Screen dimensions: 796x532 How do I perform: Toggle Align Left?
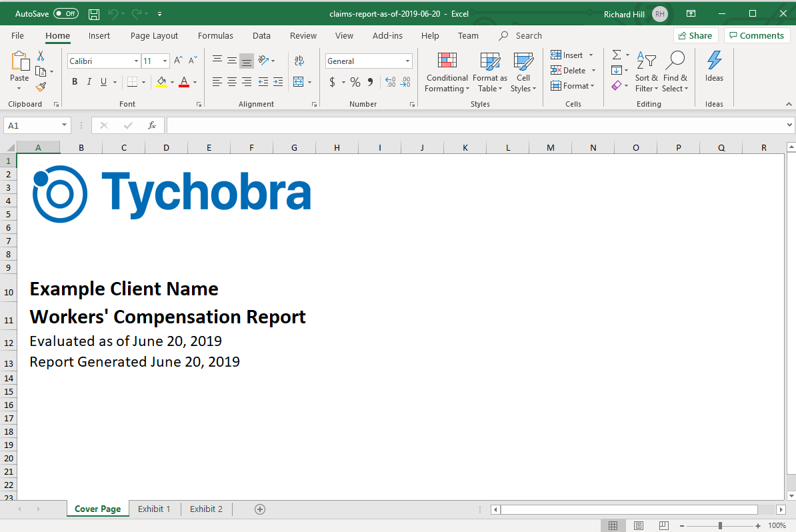point(217,82)
